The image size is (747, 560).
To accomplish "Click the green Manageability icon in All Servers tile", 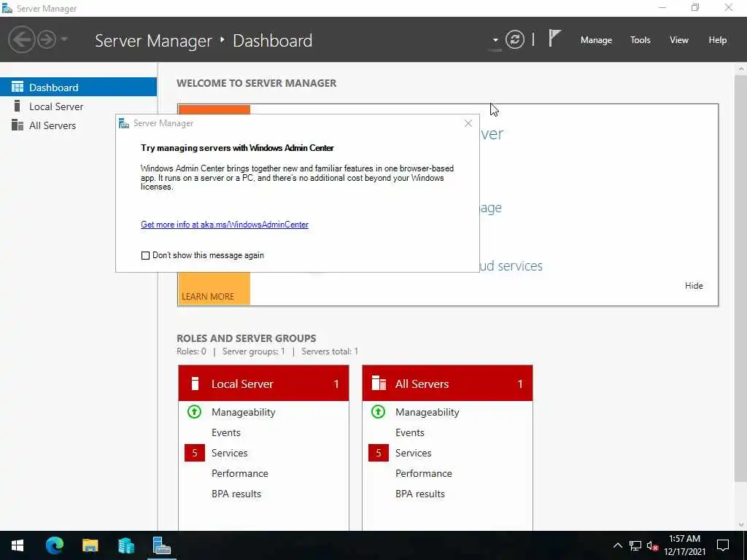I will point(379,411).
